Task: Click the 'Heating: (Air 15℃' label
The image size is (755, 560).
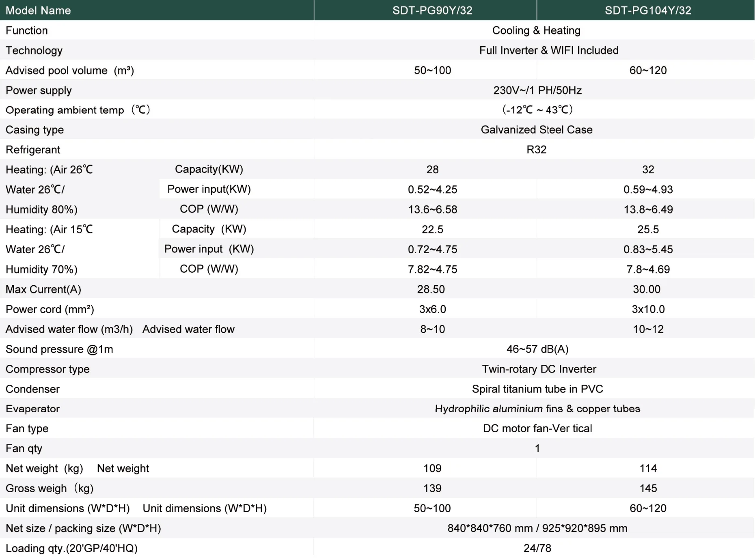Action: pyautogui.click(x=49, y=229)
